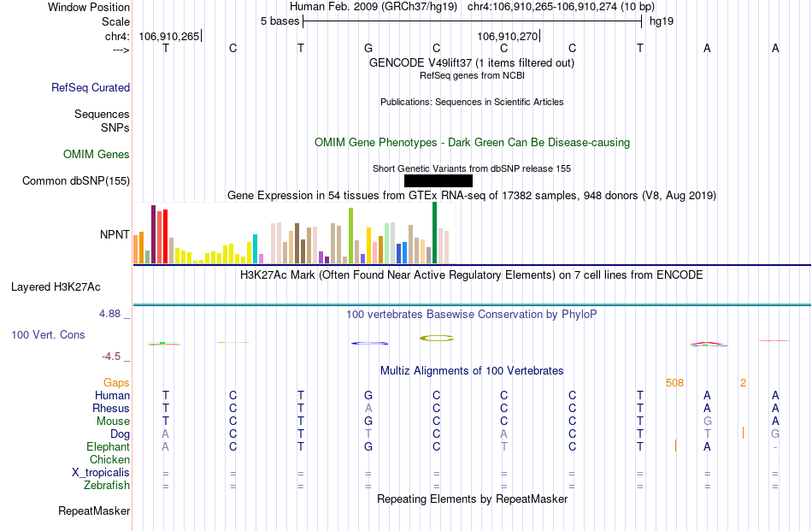Click the -4.5 conservation lower limit

(111, 357)
